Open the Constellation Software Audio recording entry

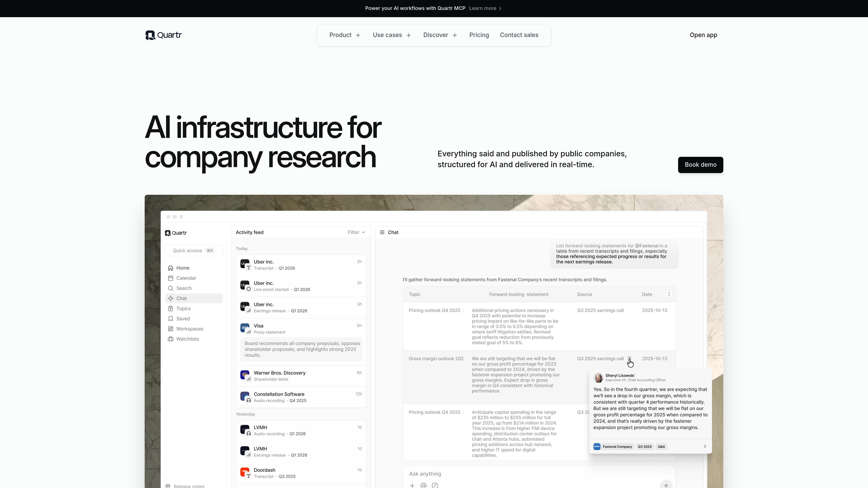point(301,397)
